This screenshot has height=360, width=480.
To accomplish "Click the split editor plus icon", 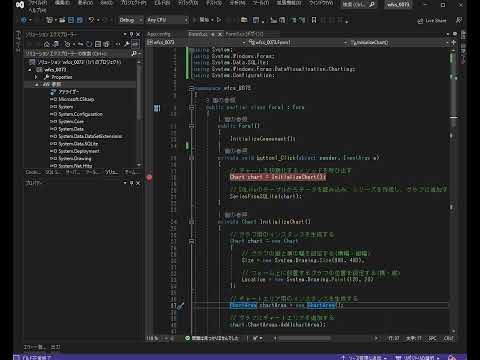I will point(453,42).
